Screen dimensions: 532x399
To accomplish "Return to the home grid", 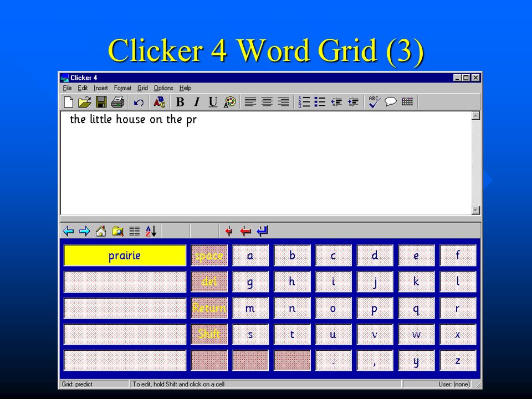I will [x=101, y=231].
